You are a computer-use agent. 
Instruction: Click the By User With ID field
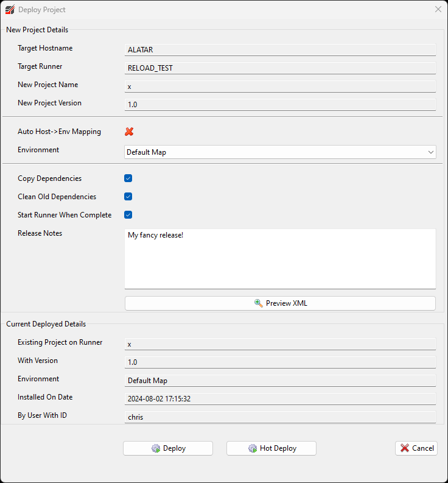280,417
